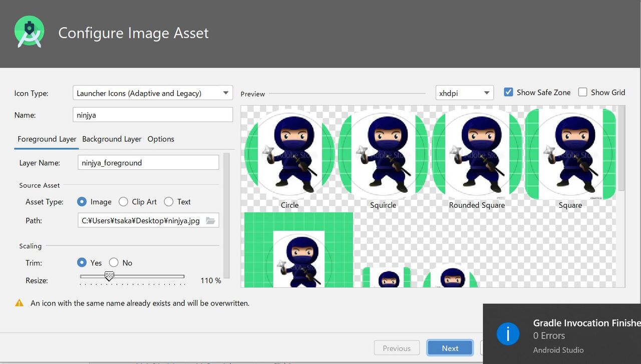This screenshot has width=641, height=364.
Task: Select Clip Art asset type radio button
Action: (123, 202)
